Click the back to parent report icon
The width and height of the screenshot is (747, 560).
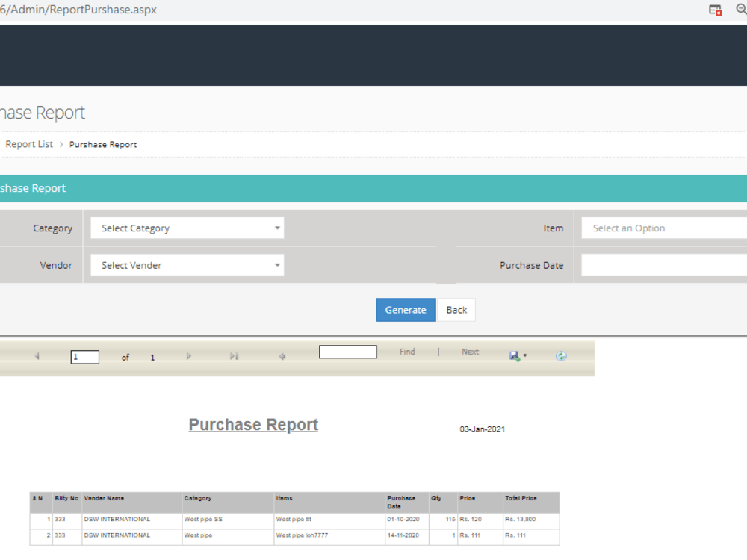pyautogui.click(x=282, y=356)
